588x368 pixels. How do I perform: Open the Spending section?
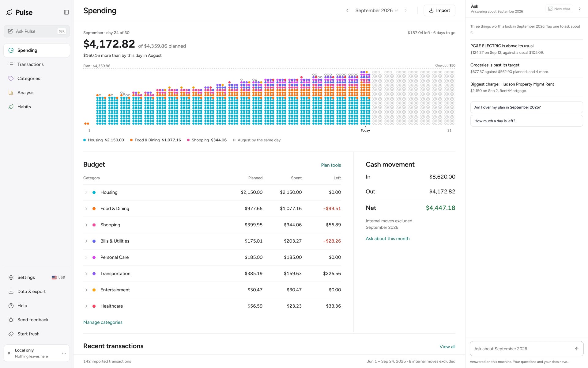pos(37,50)
